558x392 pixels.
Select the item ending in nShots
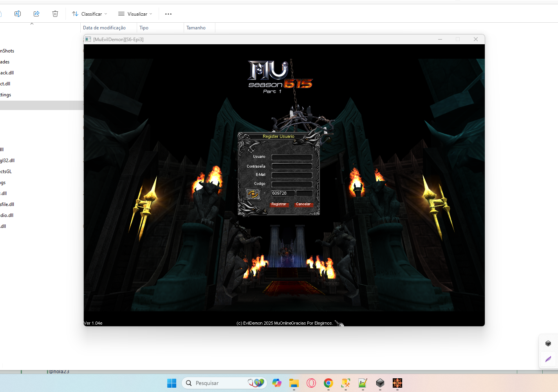(x=7, y=51)
